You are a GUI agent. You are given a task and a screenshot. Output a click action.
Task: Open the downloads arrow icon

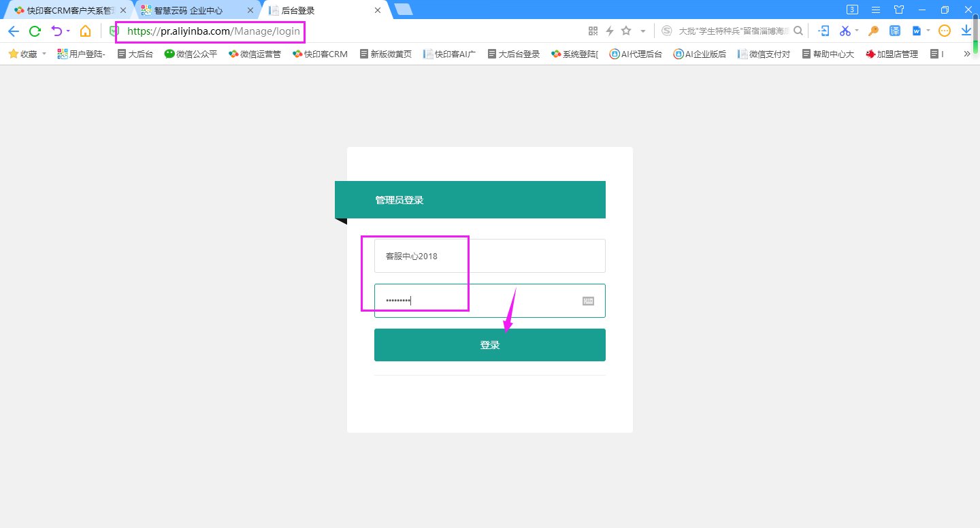click(966, 31)
